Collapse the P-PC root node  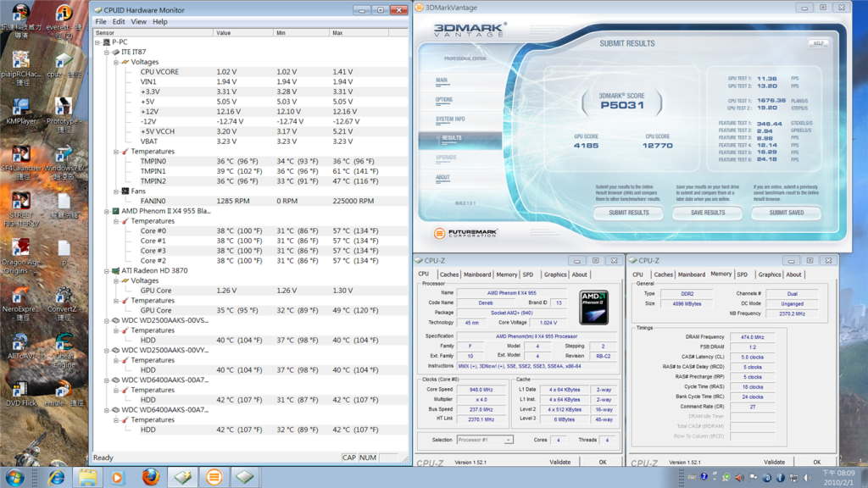point(97,42)
